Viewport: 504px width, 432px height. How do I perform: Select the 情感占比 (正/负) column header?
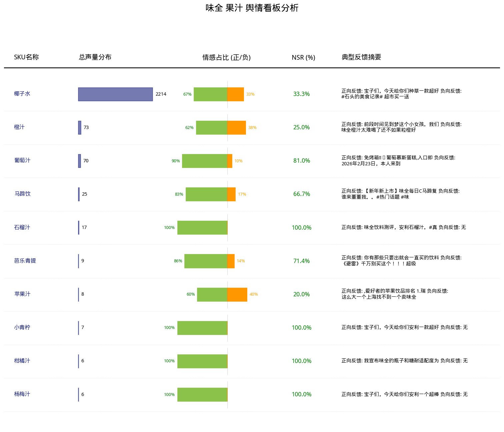point(227,58)
